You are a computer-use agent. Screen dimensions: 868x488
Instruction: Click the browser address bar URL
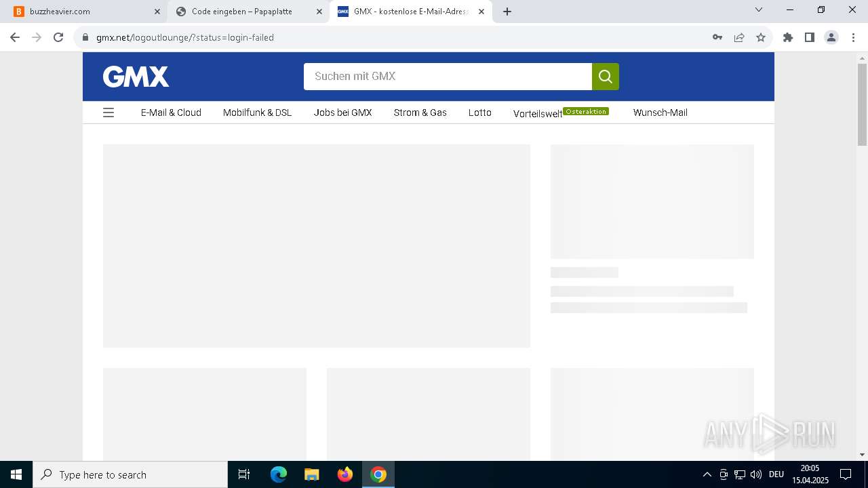click(x=185, y=37)
